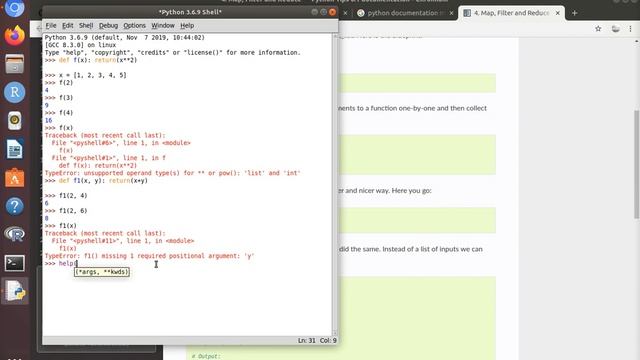
Task: Close the 'python documentation' tab
Action: tap(451, 13)
